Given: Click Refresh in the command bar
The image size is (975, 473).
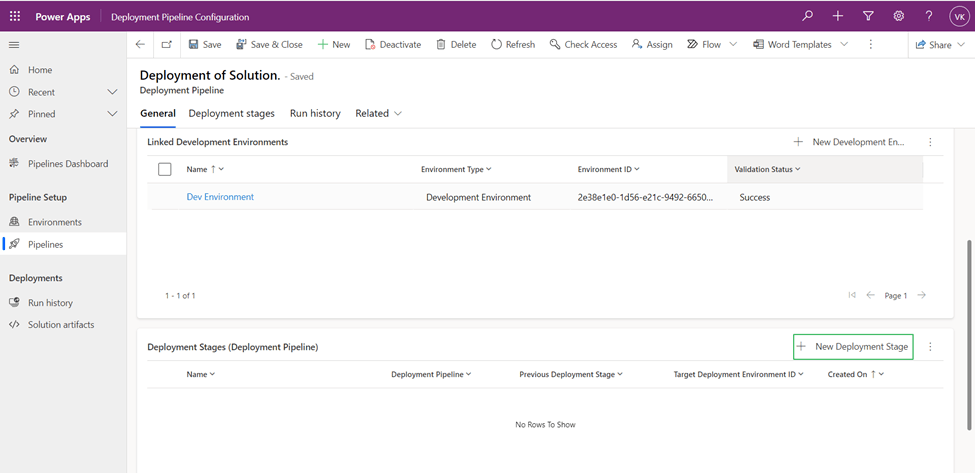Looking at the screenshot, I should click(x=512, y=45).
